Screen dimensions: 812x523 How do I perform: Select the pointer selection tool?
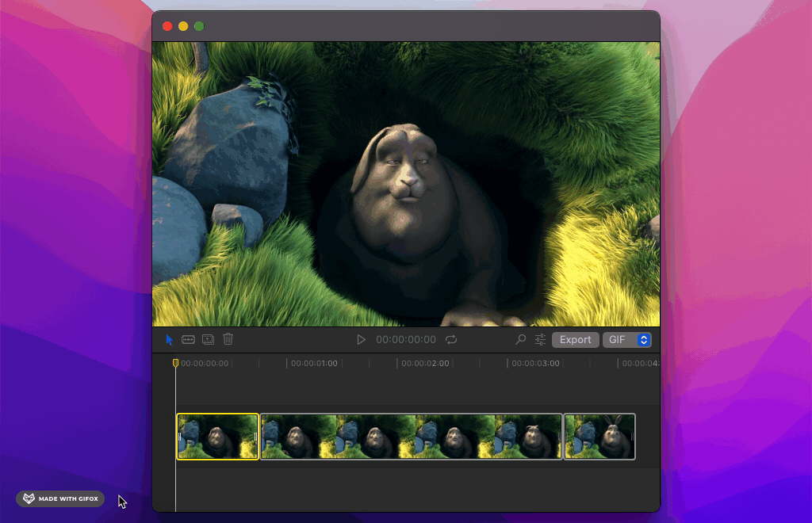click(x=170, y=340)
